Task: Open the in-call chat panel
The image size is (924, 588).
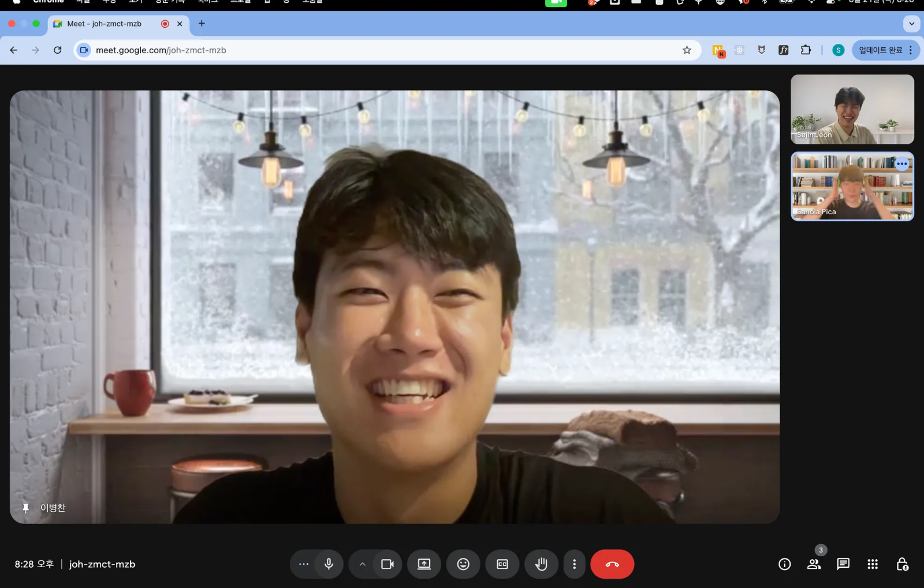Action: coord(843,564)
